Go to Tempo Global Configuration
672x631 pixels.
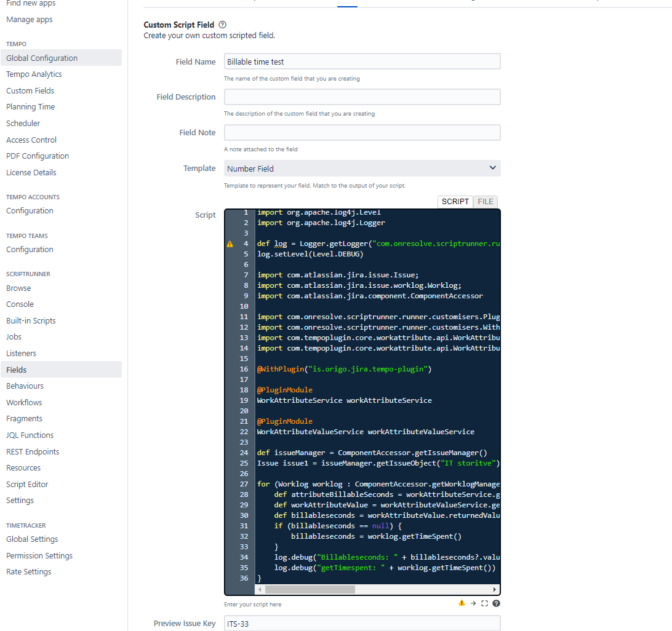42,58
